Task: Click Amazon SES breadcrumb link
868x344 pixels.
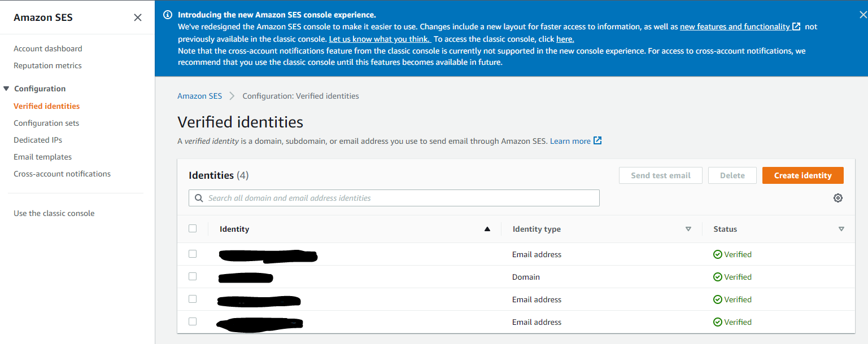Action: click(x=200, y=96)
